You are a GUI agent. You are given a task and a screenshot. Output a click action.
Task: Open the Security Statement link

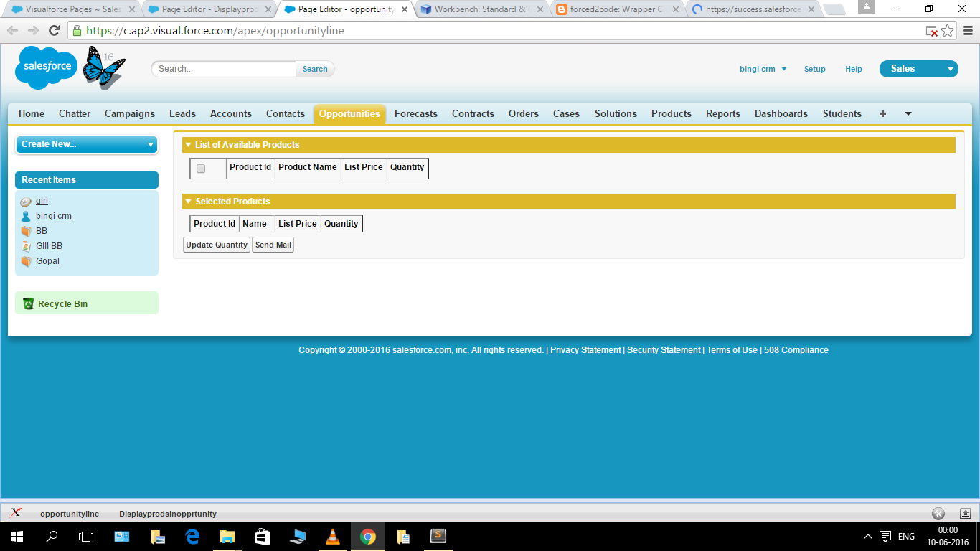664,350
